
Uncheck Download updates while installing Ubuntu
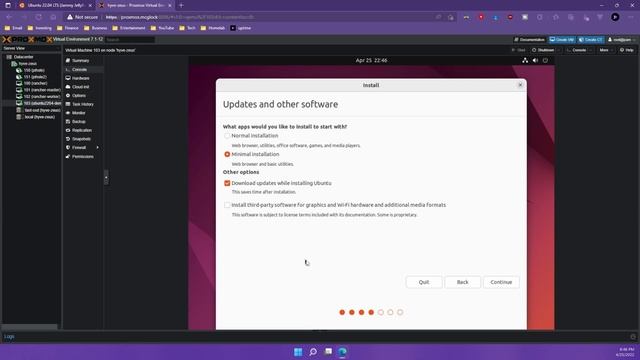click(x=227, y=183)
